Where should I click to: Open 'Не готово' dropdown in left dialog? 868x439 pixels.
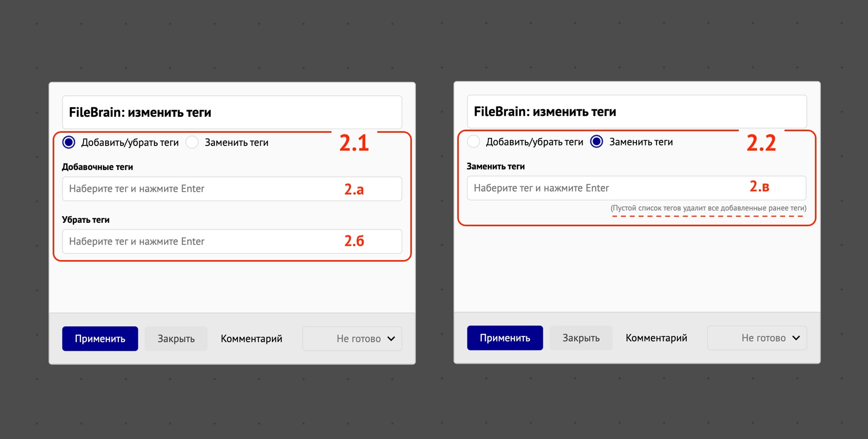[x=352, y=339]
